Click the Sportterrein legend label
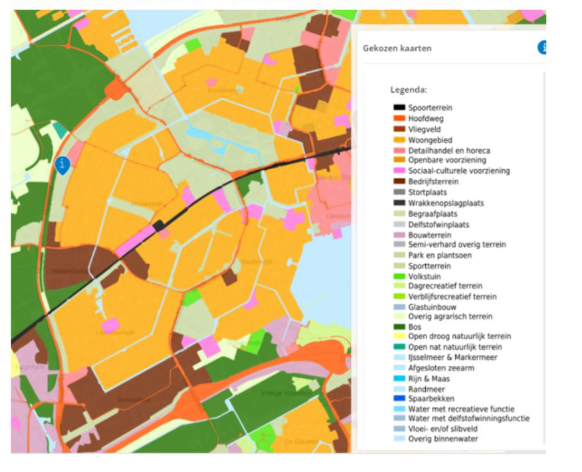The width and height of the screenshot is (582, 472). (x=429, y=266)
